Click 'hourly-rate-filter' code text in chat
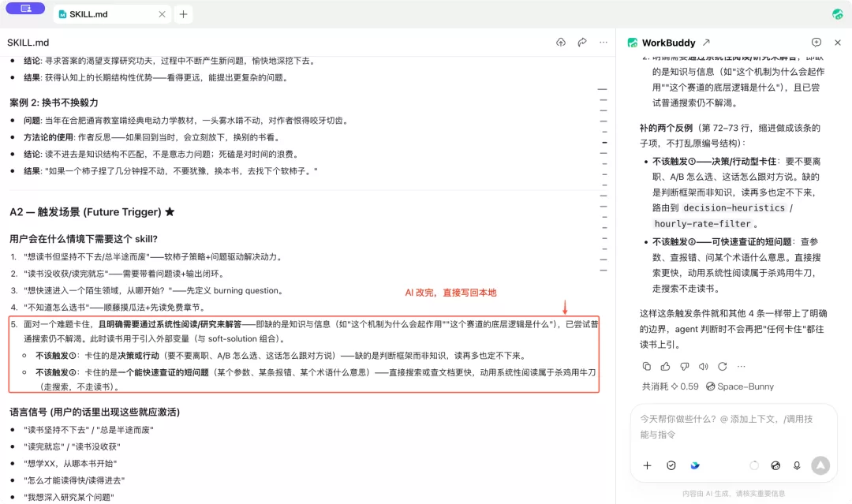This screenshot has width=852, height=504. [x=703, y=224]
